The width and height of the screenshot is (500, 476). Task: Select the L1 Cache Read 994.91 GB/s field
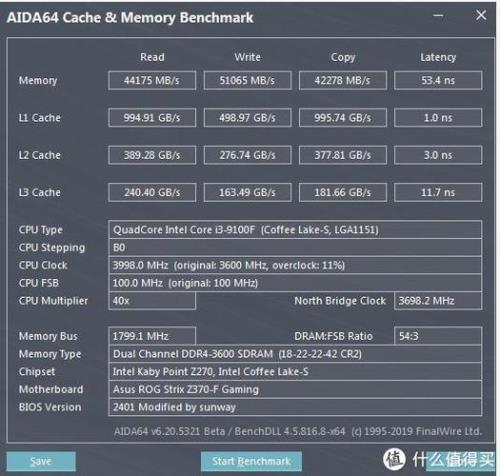click(x=152, y=118)
